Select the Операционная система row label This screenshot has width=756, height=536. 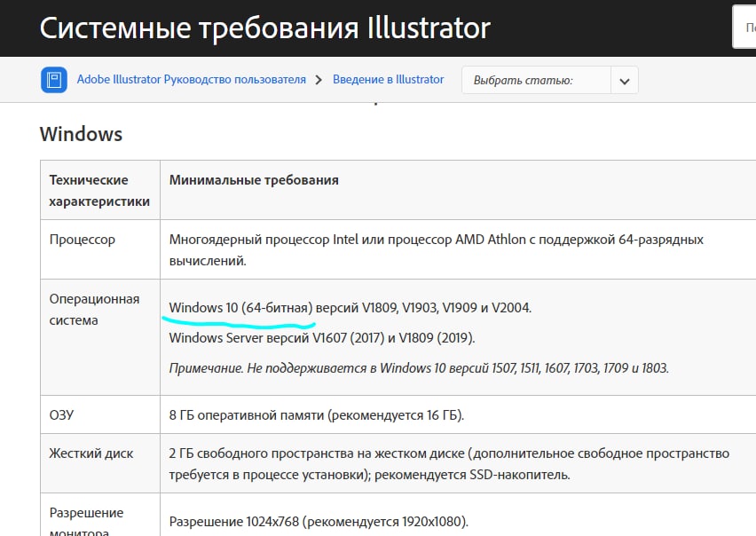pos(94,310)
